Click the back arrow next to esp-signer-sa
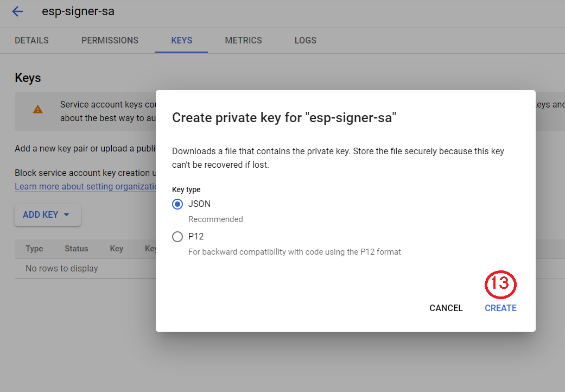Viewport: 565px width, 392px height. pos(17,11)
